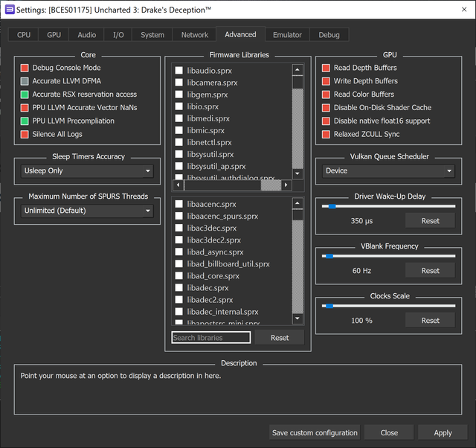Check libsysutil_ap.sprx library
The height and width of the screenshot is (448, 476).
[x=178, y=166]
